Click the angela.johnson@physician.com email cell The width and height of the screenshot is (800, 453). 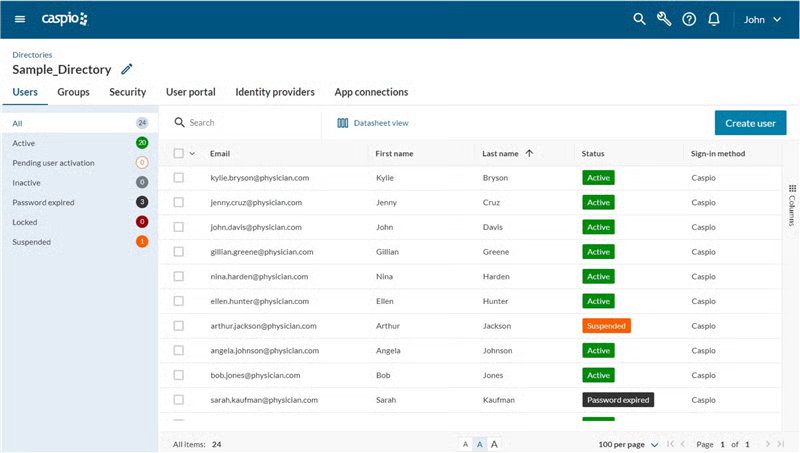[x=264, y=350]
